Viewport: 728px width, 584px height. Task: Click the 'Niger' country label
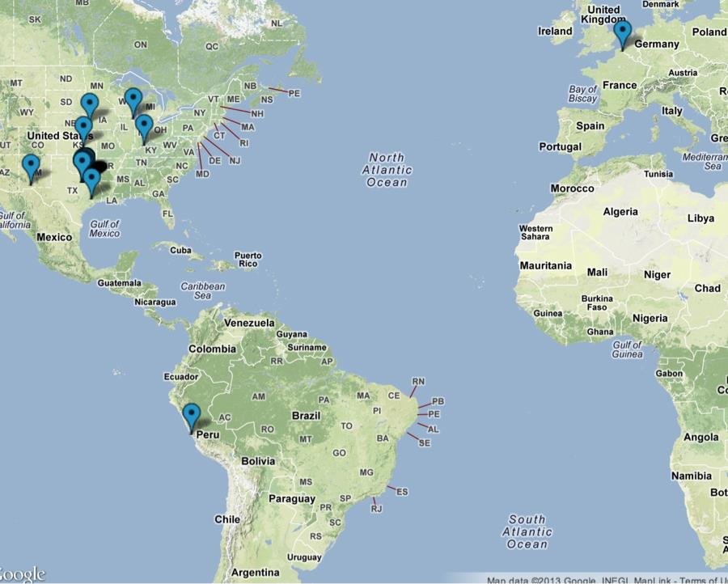657,275
